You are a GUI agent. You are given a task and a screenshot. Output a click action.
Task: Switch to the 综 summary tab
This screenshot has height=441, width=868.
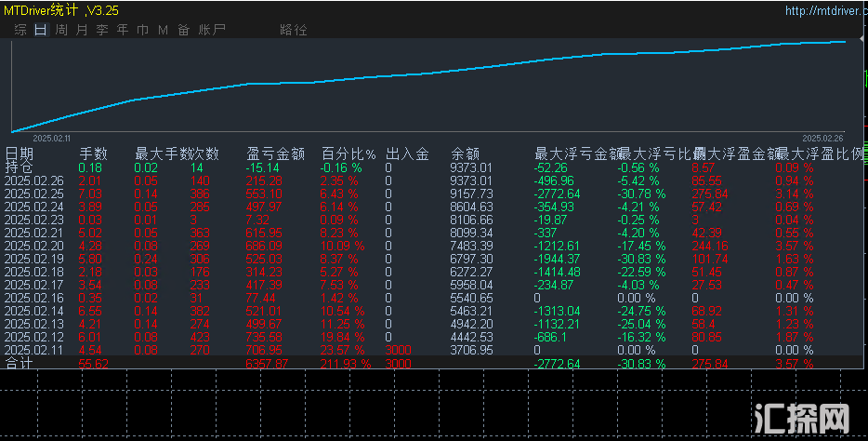click(20, 30)
